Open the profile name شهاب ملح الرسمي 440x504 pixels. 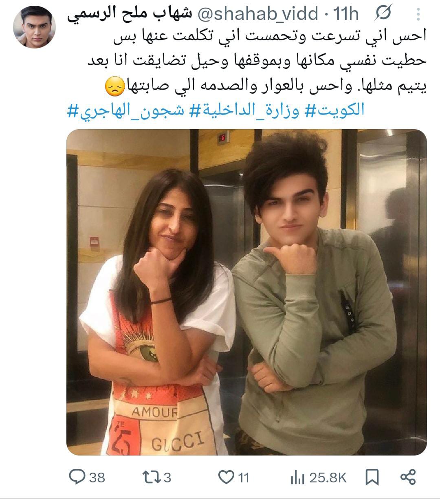click(130, 14)
